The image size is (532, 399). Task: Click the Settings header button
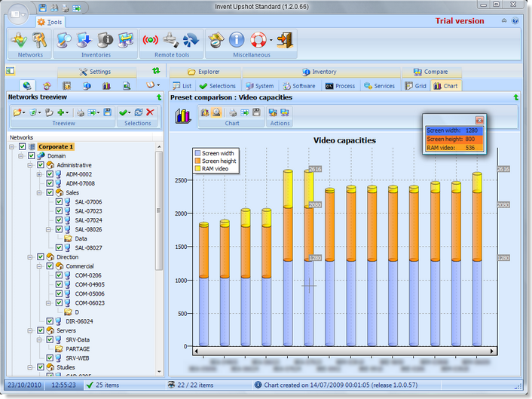pos(96,72)
